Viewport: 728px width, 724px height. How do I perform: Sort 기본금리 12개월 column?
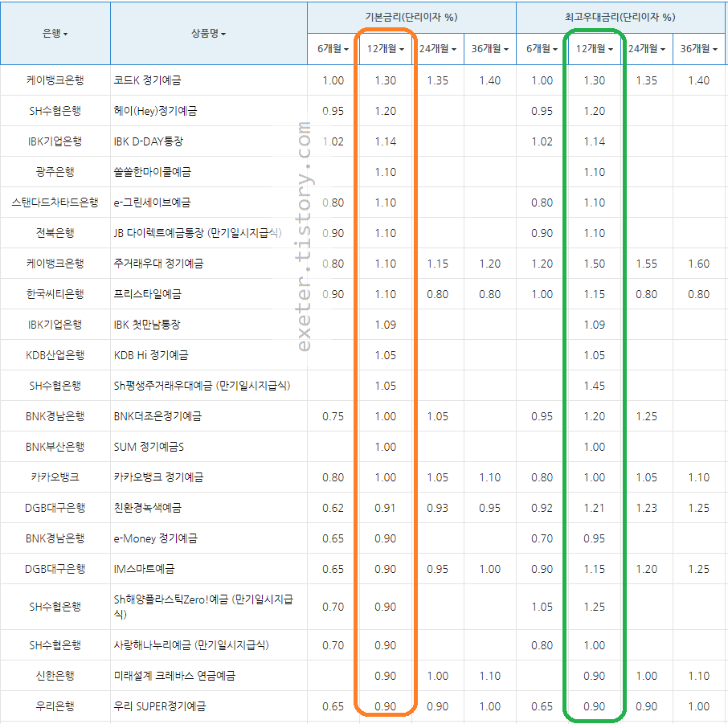386,48
